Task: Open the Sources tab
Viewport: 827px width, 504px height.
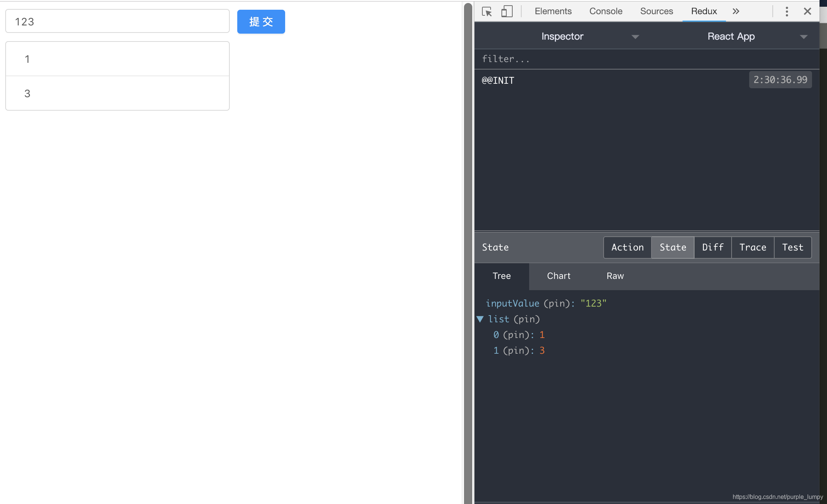Action: [656, 11]
